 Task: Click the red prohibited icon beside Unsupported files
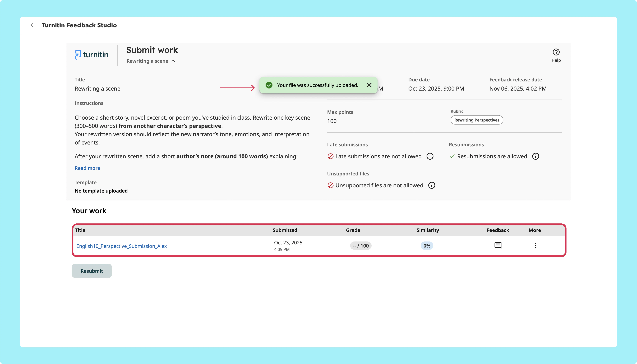(331, 185)
